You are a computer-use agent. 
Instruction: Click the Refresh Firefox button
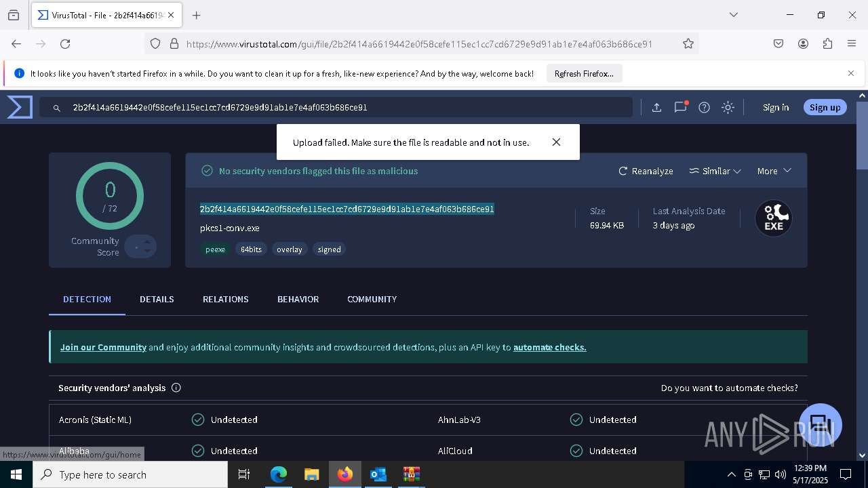coord(584,73)
